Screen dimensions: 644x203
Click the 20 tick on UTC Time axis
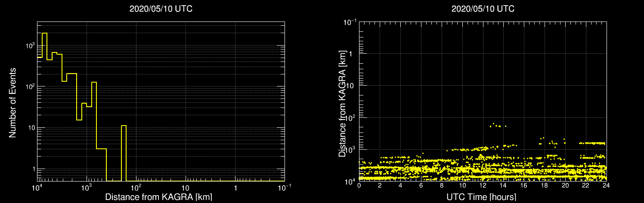(565, 185)
